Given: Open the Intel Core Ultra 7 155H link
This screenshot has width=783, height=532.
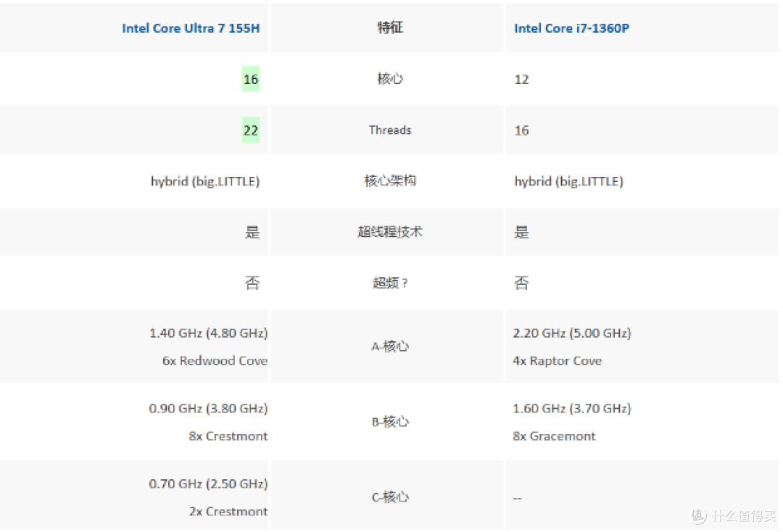Looking at the screenshot, I should (191, 28).
